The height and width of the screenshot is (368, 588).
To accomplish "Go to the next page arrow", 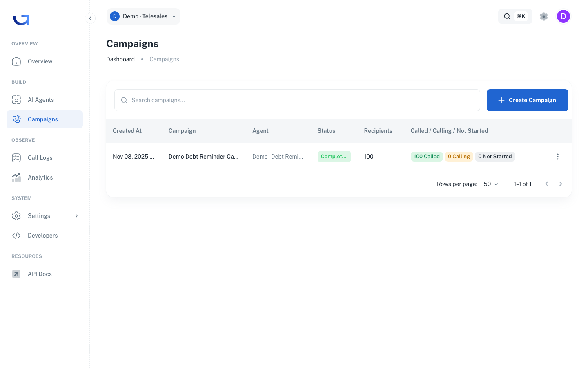I will pos(561,184).
